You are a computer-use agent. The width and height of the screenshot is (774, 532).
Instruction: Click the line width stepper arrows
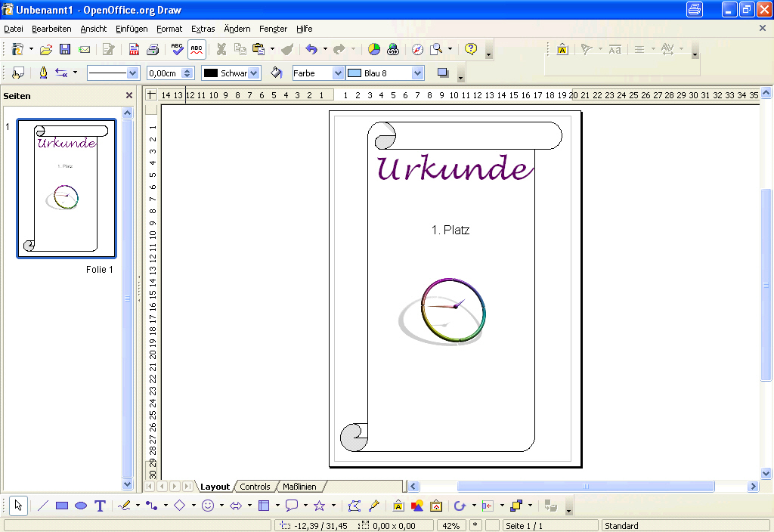point(187,73)
